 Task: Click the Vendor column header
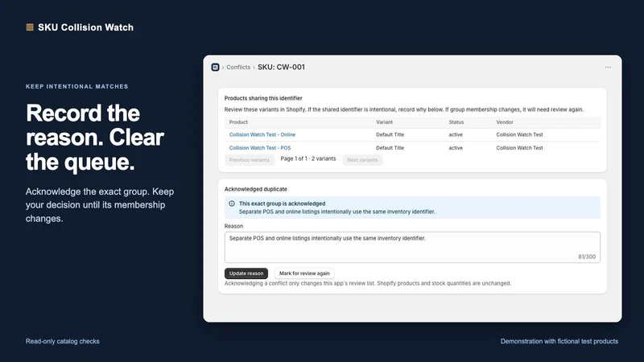tap(505, 122)
